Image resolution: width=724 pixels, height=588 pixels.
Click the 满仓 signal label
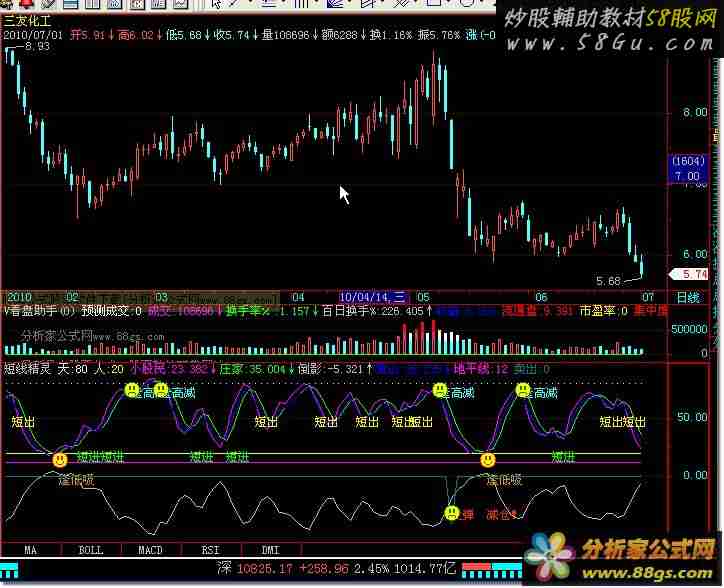(x=500, y=514)
